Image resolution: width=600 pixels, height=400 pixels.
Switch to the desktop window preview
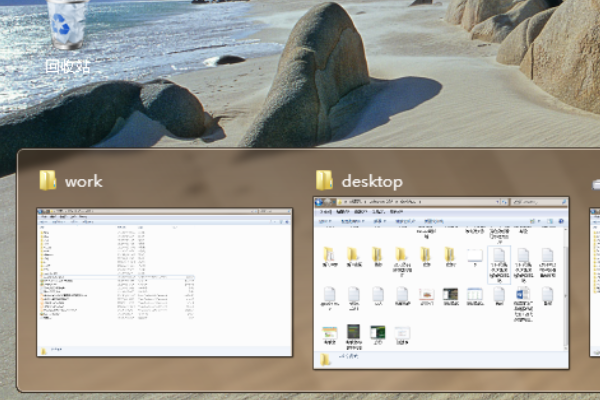point(440,282)
